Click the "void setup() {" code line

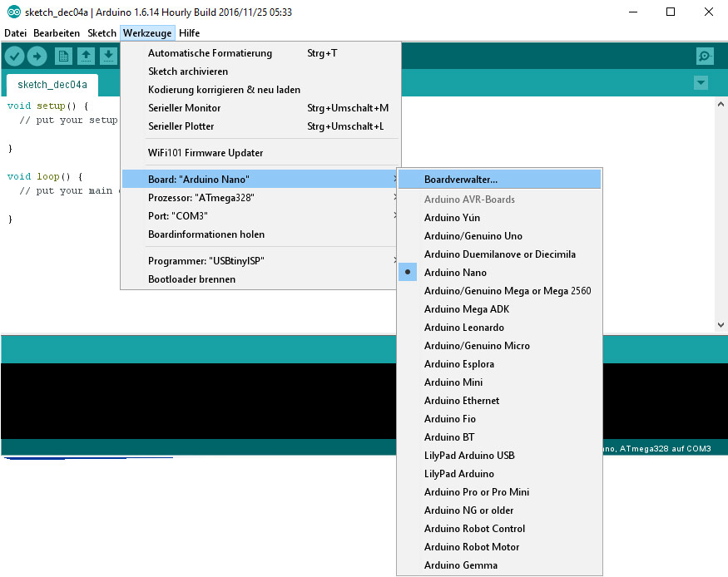coord(47,106)
